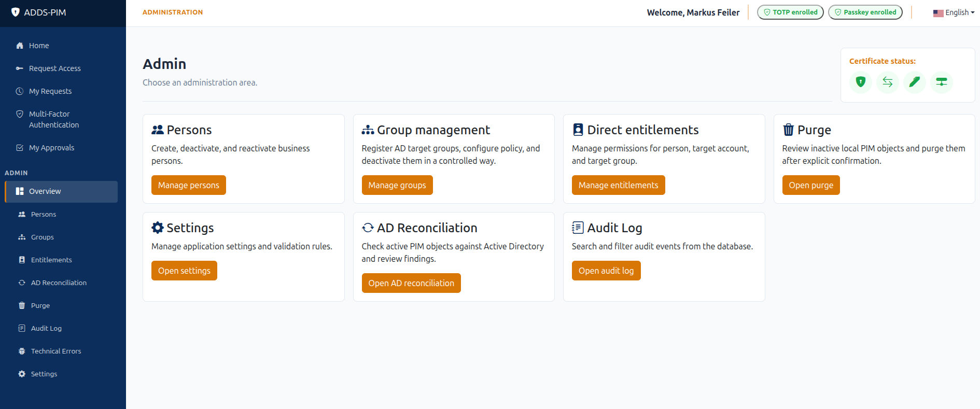The image size is (980, 409).
Task: Click the ADMINISTRATION header label
Action: coord(173,12)
